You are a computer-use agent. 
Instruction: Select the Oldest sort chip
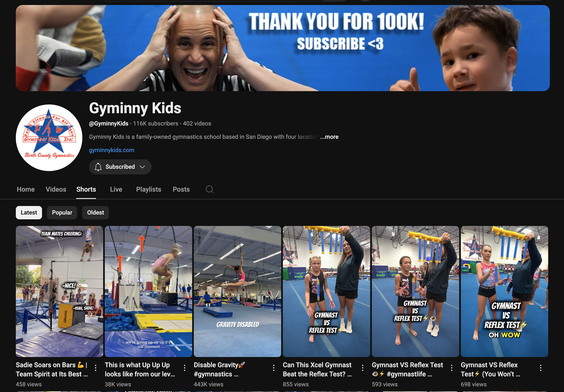95,212
